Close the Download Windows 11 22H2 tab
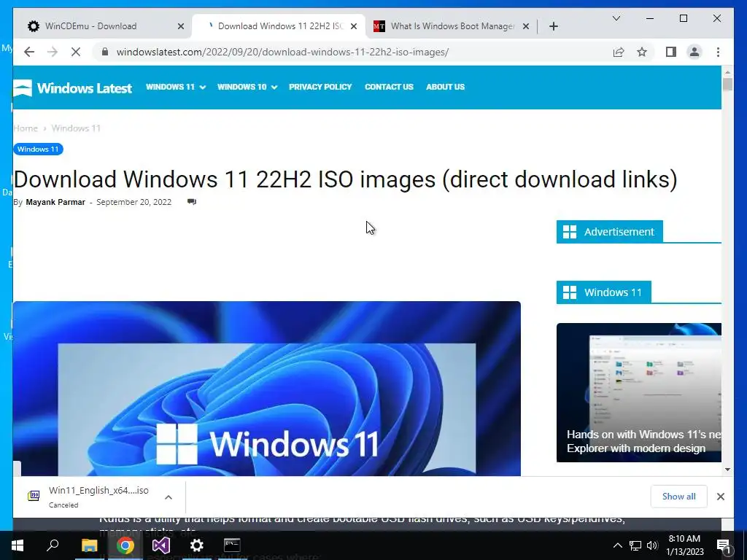Viewport: 747px width, 560px height. click(x=354, y=26)
